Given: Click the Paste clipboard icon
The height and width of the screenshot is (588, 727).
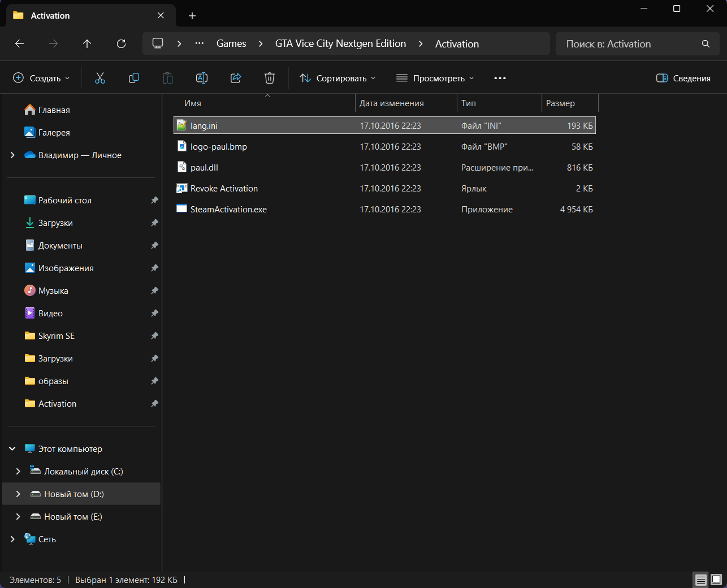Looking at the screenshot, I should click(168, 78).
